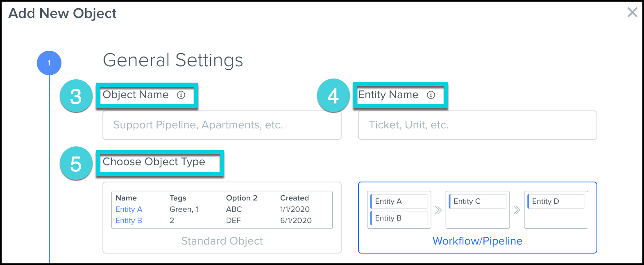Click the info icon beside Object Name
The height and width of the screenshot is (265, 644).
[x=181, y=95]
